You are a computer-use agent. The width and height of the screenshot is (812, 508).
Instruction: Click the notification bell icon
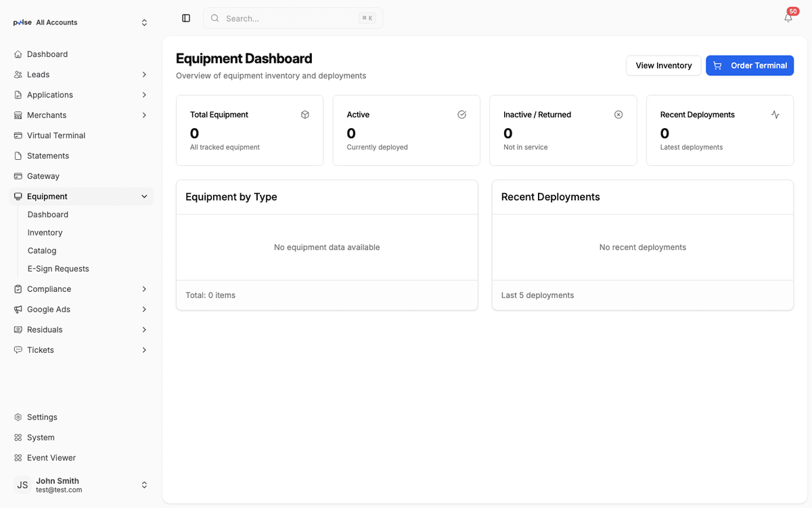[x=787, y=16]
